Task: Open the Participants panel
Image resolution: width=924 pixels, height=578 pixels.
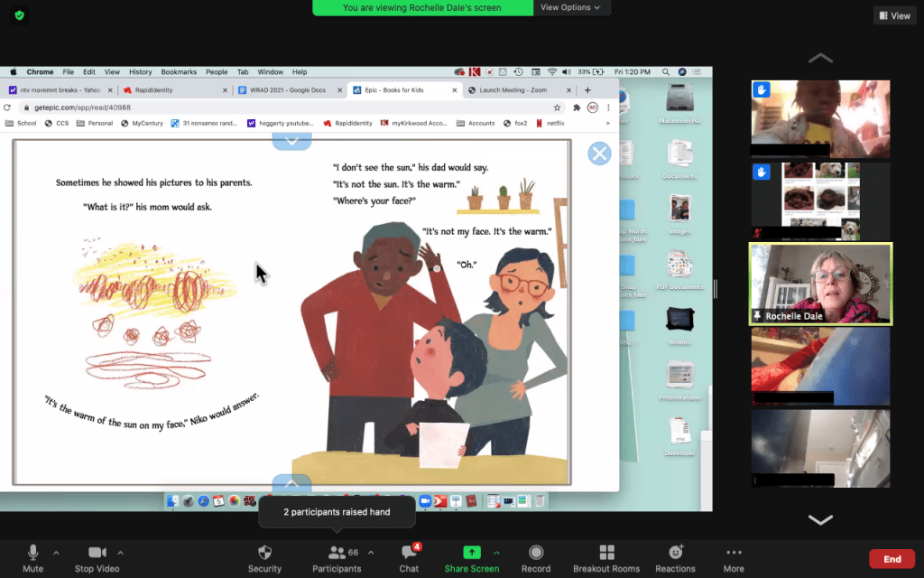Action: (x=337, y=553)
